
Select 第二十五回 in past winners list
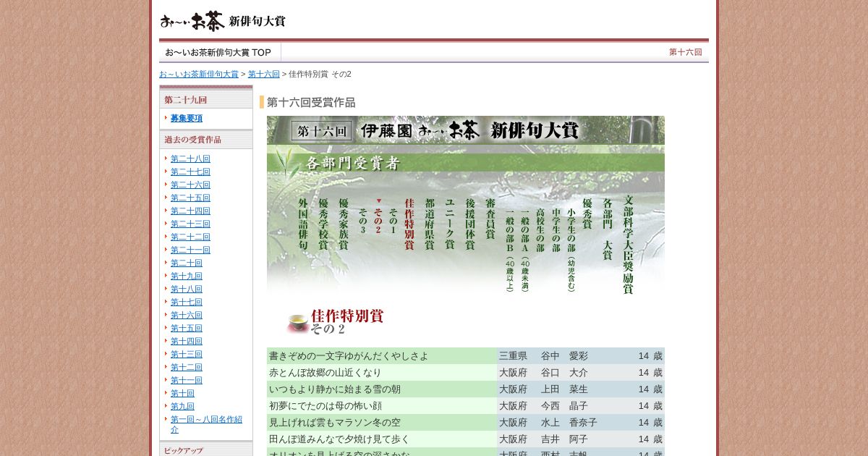pos(190,198)
